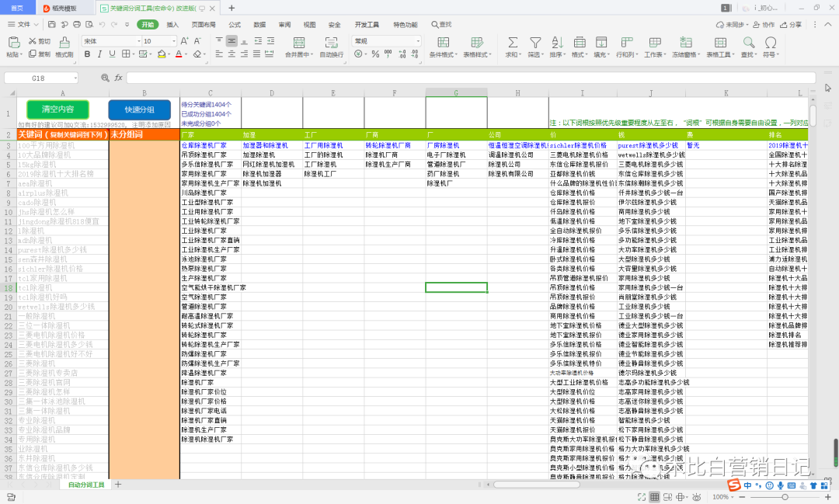Click the 排序 Sort icon
This screenshot has height=504, width=839.
557,43
